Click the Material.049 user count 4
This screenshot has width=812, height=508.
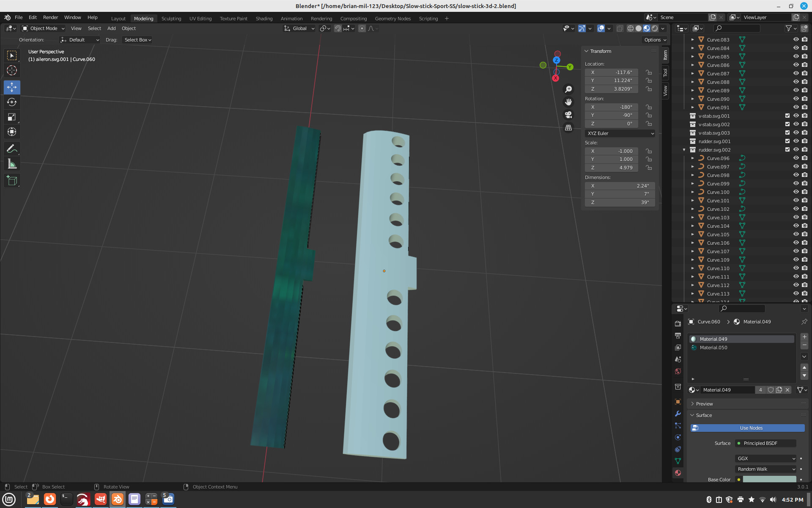coord(760,390)
